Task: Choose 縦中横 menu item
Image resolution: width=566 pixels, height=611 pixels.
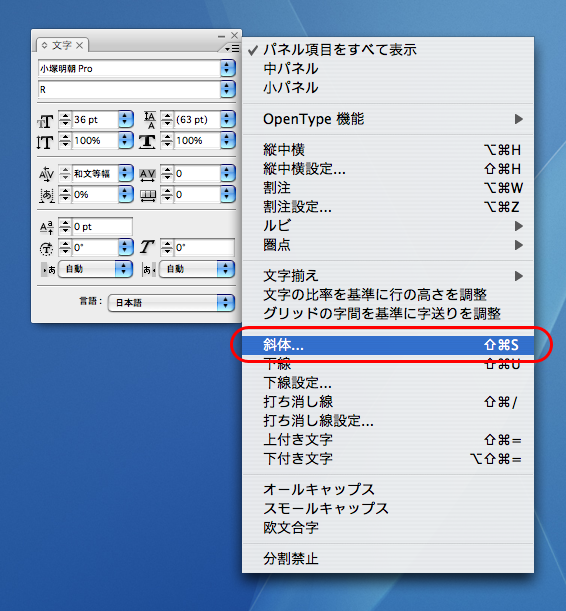Action: (388, 150)
